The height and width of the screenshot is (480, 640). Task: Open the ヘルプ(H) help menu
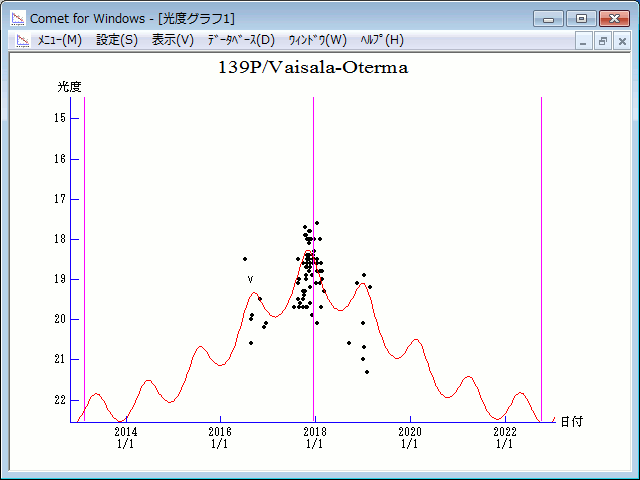pos(382,40)
